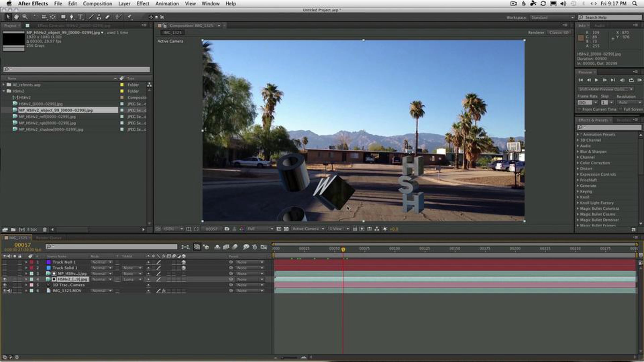644x362 pixels.
Task: Expand the Color Correction effects category
Action: pyautogui.click(x=578, y=163)
